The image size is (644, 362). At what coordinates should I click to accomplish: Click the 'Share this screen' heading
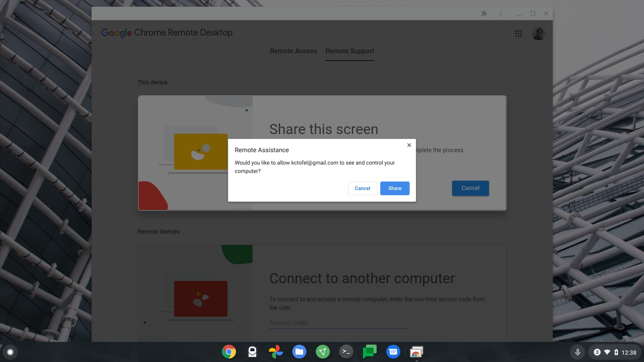[324, 129]
